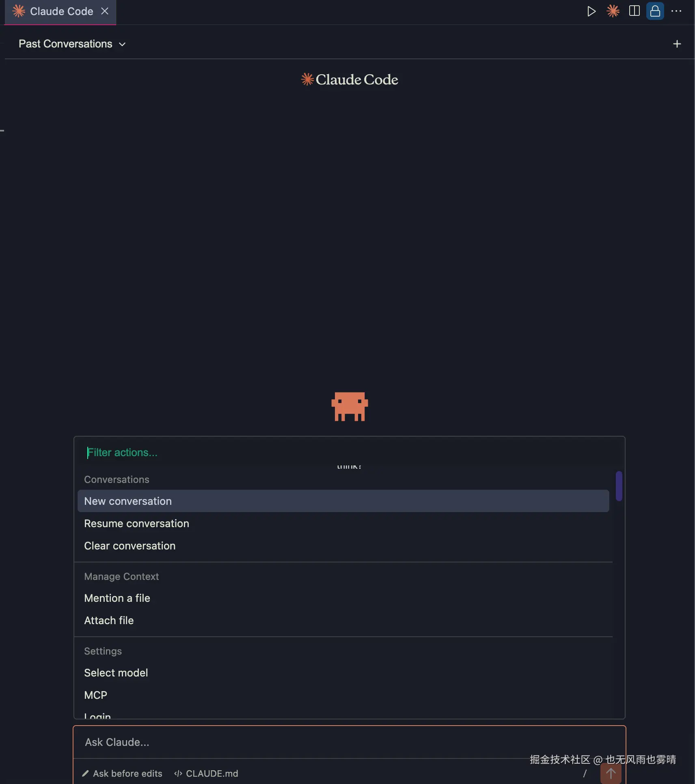Expand the Past Conversations dropdown

point(72,44)
